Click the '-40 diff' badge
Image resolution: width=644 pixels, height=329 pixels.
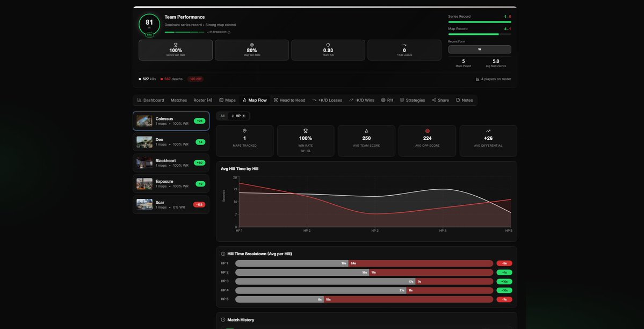tap(196, 79)
